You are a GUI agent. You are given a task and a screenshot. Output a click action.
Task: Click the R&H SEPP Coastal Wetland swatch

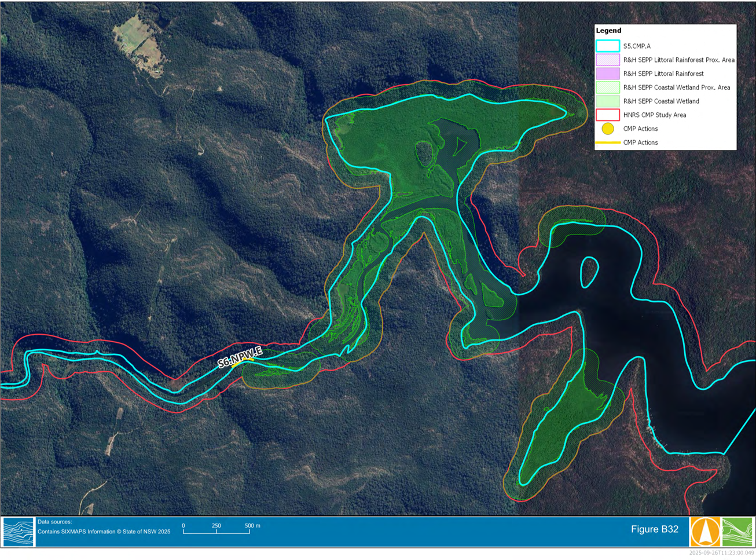[608, 101]
